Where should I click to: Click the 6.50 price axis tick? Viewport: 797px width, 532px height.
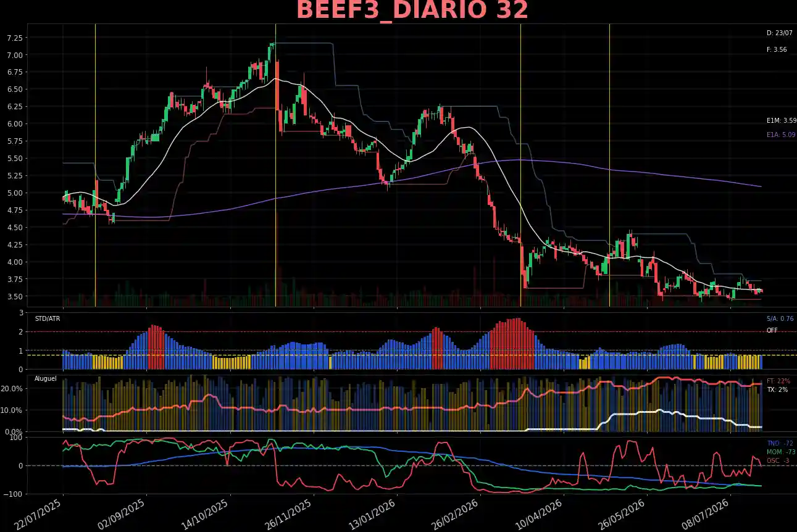[x=15, y=89]
